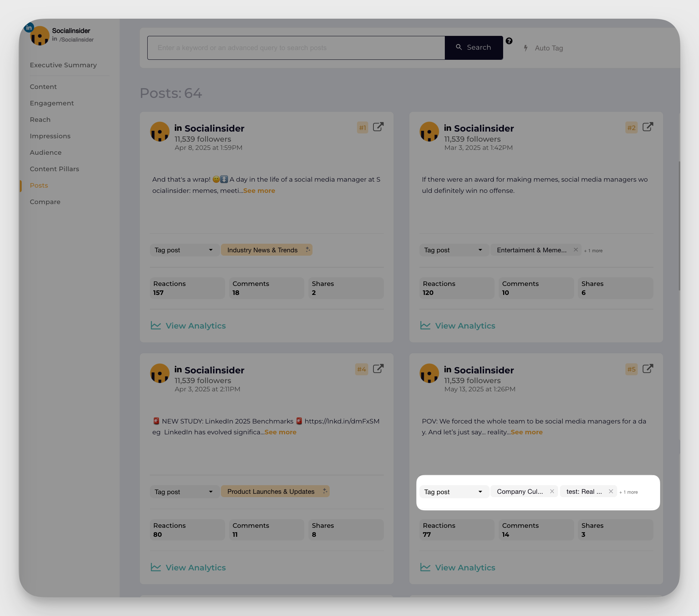The image size is (699, 616).
Task: Open Tag post dropdown on post #2
Action: pyautogui.click(x=454, y=250)
